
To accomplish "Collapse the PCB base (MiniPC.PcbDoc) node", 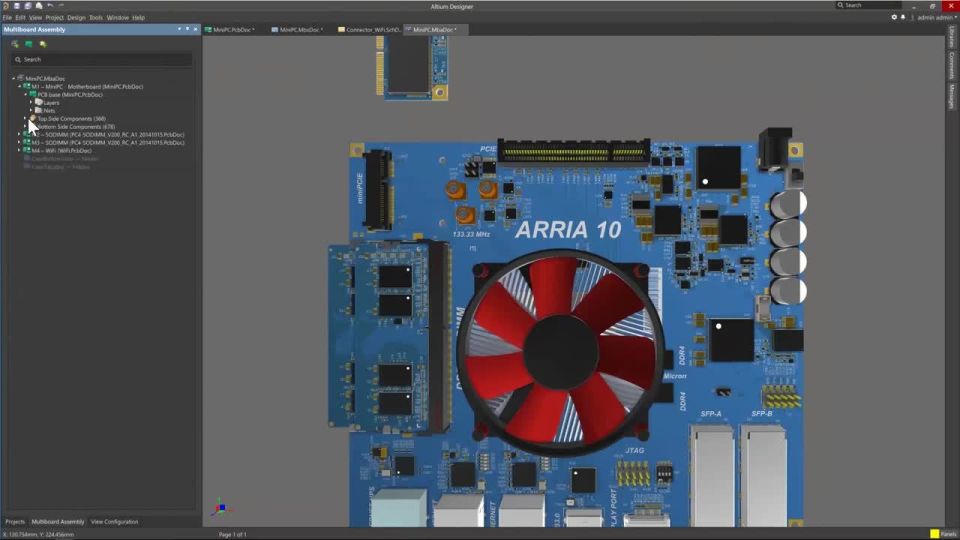I will 26,95.
